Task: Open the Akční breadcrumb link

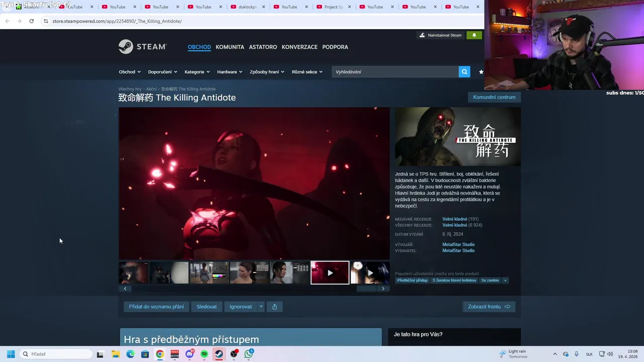Action: pos(151,89)
